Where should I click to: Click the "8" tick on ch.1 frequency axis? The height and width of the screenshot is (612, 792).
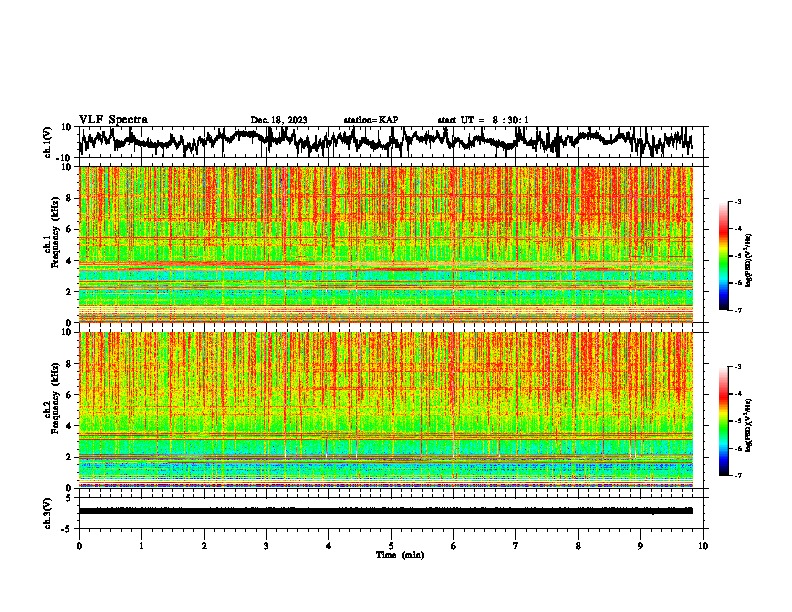pos(69,198)
